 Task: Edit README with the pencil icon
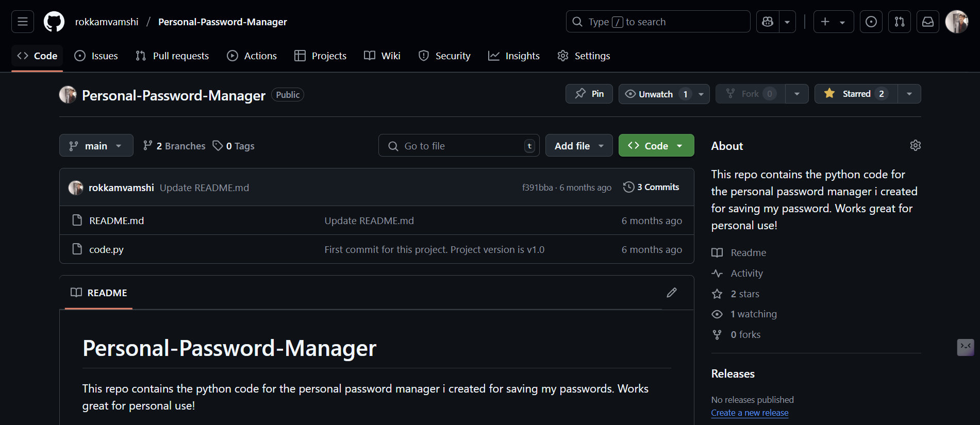tap(671, 293)
